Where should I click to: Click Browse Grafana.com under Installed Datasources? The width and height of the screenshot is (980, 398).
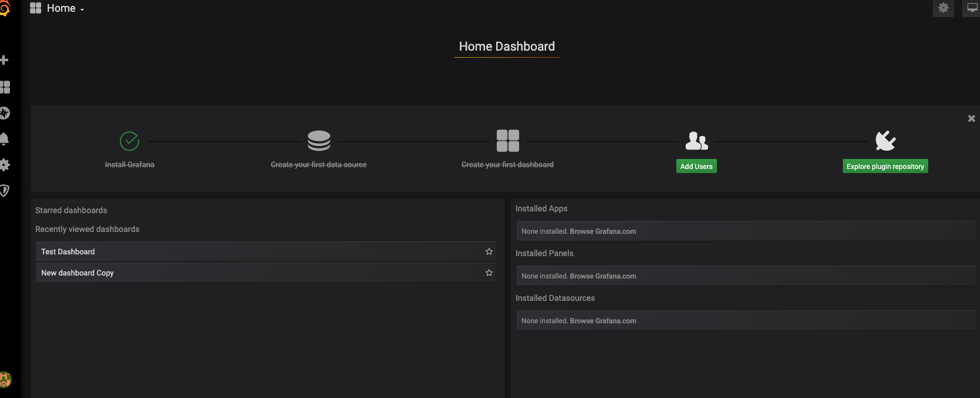coord(603,321)
